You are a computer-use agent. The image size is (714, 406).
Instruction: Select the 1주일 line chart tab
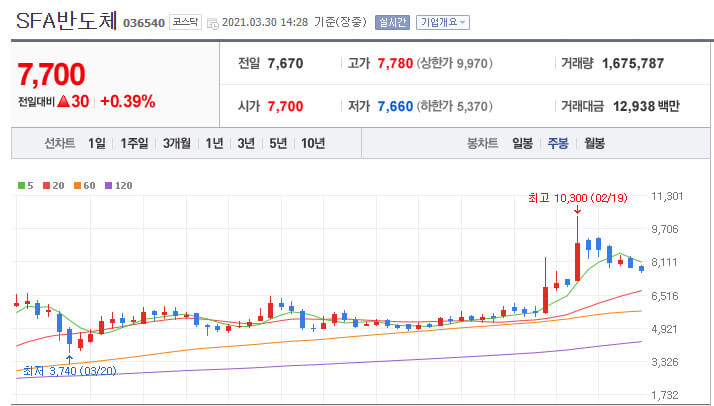(134, 144)
